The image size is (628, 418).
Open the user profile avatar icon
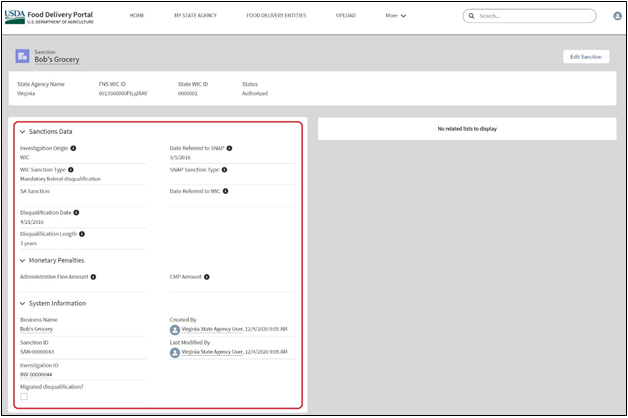[617, 16]
